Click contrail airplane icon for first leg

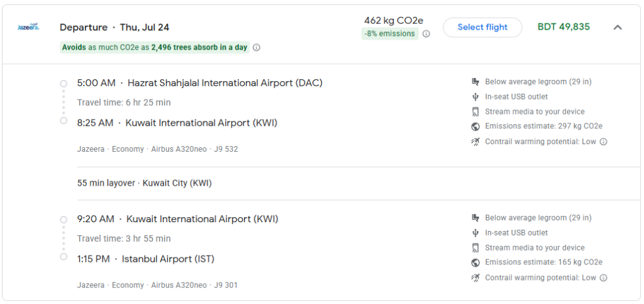[x=475, y=142]
